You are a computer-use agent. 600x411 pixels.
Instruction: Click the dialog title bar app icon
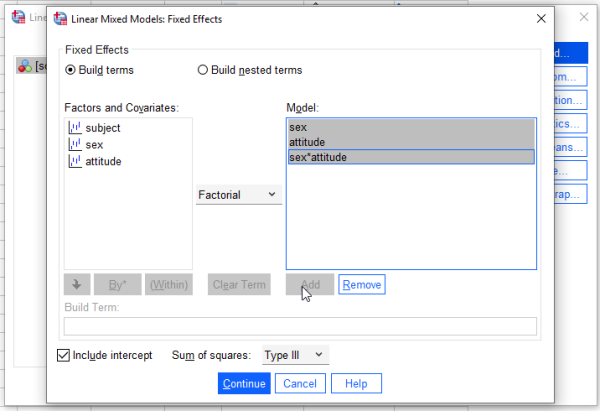click(59, 18)
